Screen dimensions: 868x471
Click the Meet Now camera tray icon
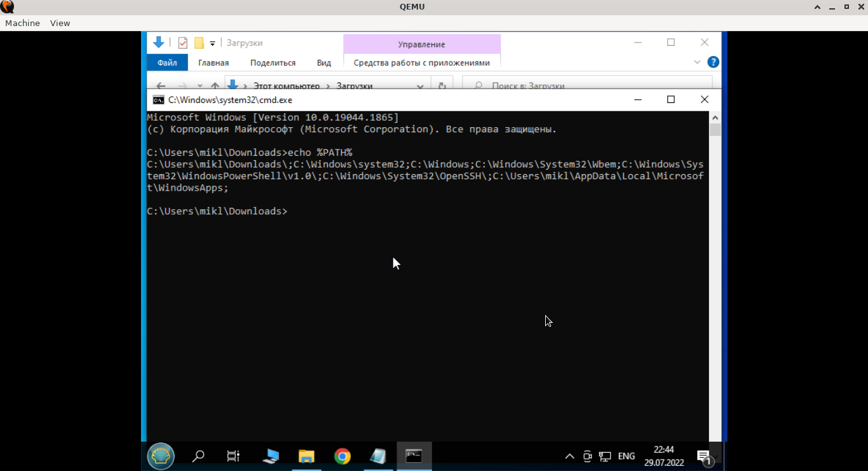587,456
